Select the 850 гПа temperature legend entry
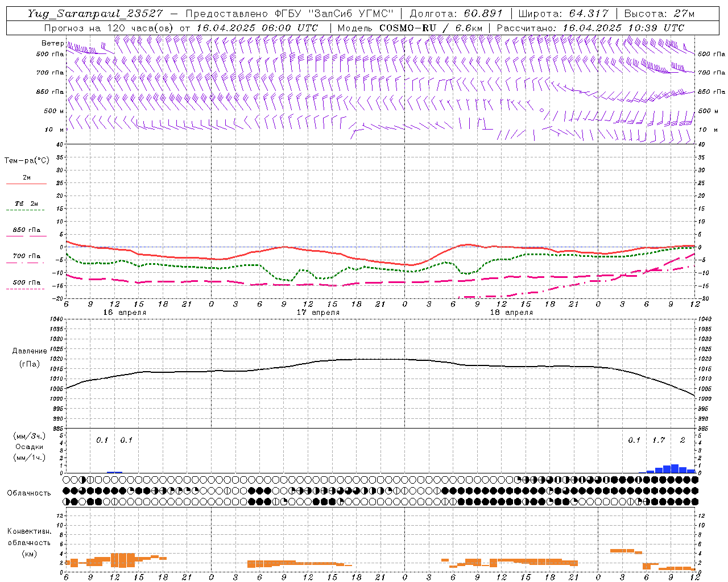Screen dimensions: 728x582 (27, 230)
